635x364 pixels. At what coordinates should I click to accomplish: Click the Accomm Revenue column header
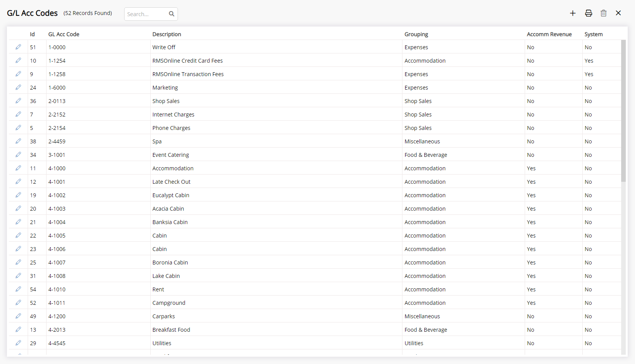(549, 34)
